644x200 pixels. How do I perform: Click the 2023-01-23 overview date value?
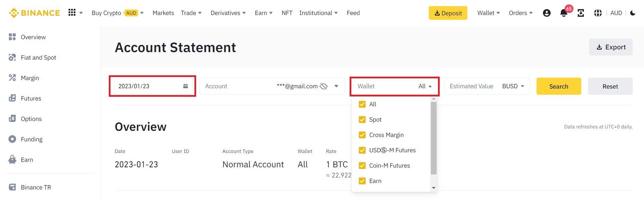(136, 165)
